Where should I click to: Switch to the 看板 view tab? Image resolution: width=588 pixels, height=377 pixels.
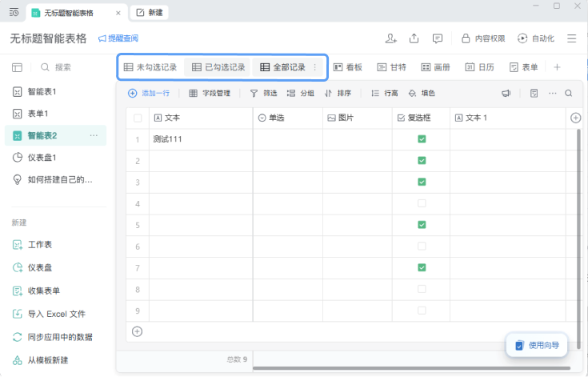click(348, 67)
